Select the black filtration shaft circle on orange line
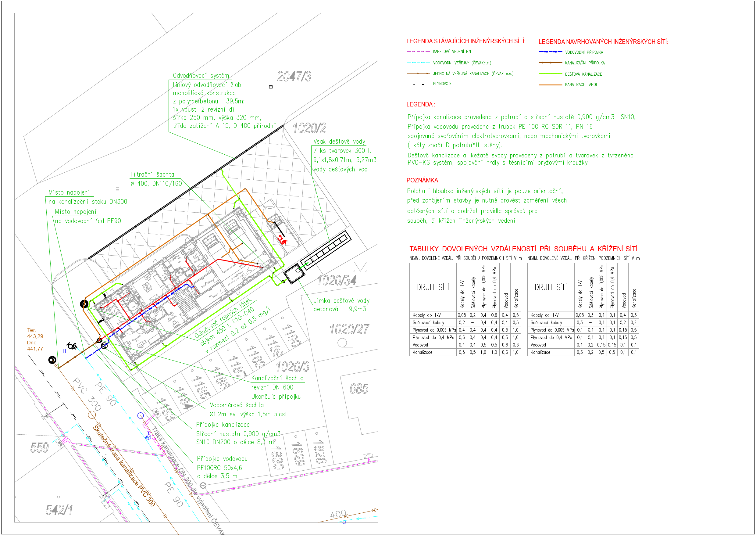 [84, 304]
